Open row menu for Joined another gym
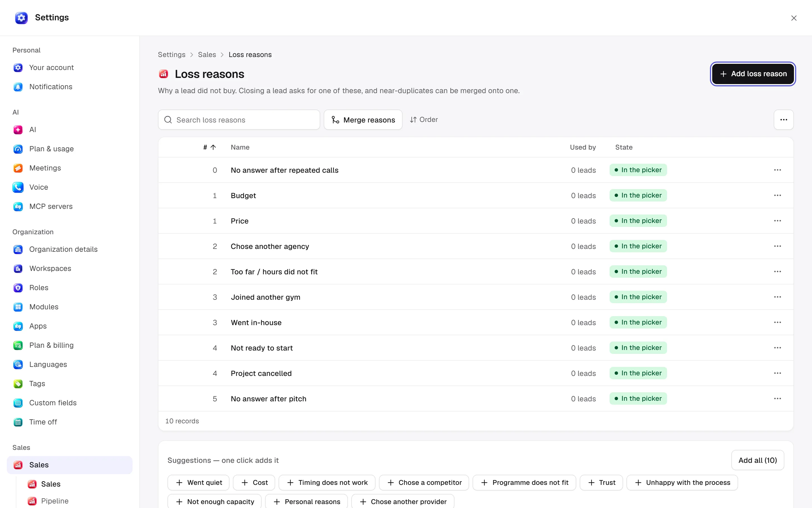The image size is (812, 508). [777, 297]
